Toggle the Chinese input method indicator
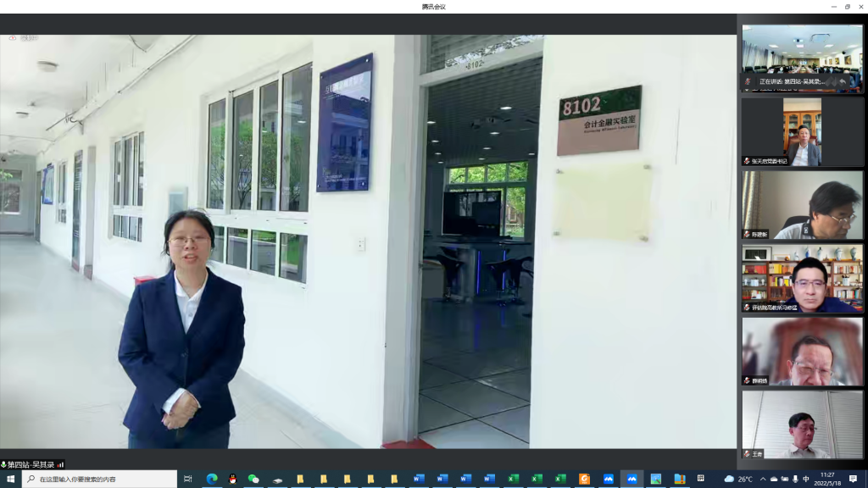The height and width of the screenshot is (488, 868). (x=805, y=480)
